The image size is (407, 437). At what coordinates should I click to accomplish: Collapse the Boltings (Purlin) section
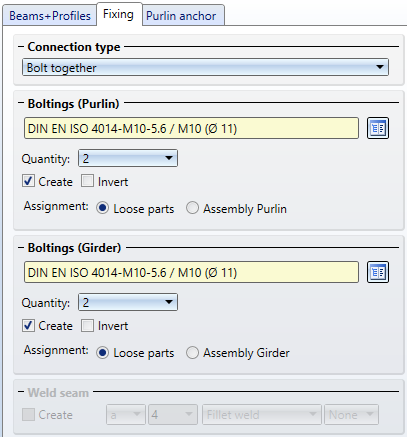[21, 104]
